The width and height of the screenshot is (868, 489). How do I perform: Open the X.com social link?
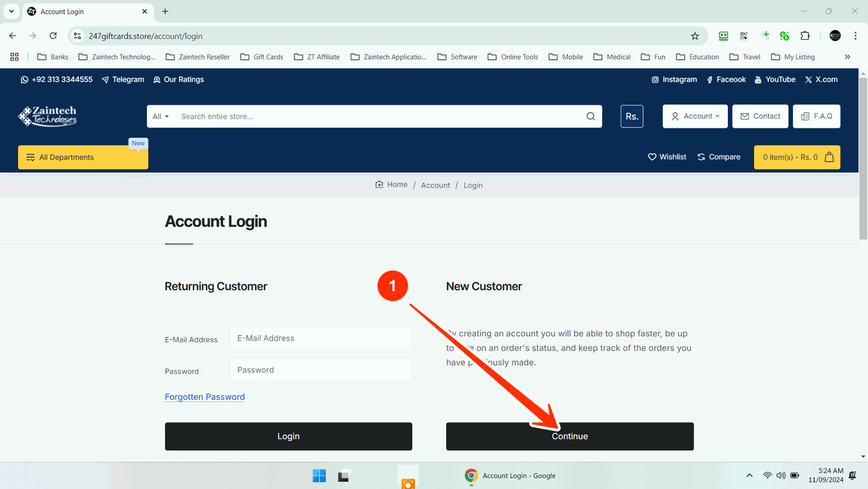pyautogui.click(x=821, y=79)
